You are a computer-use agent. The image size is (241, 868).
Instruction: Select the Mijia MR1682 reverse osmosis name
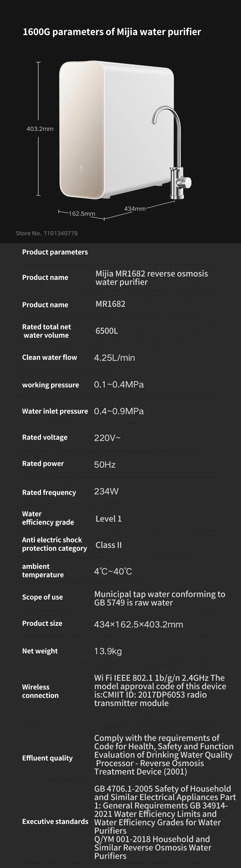click(152, 278)
